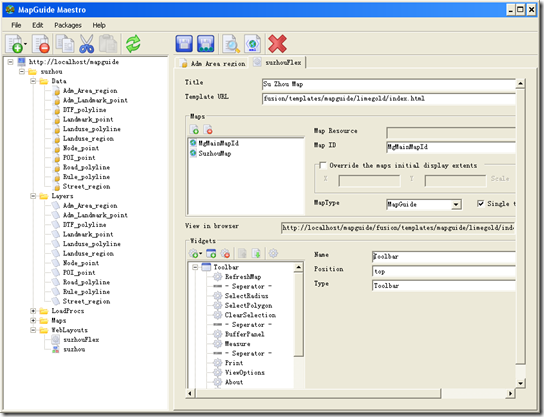Click the remove widget gear icon

(x=225, y=254)
